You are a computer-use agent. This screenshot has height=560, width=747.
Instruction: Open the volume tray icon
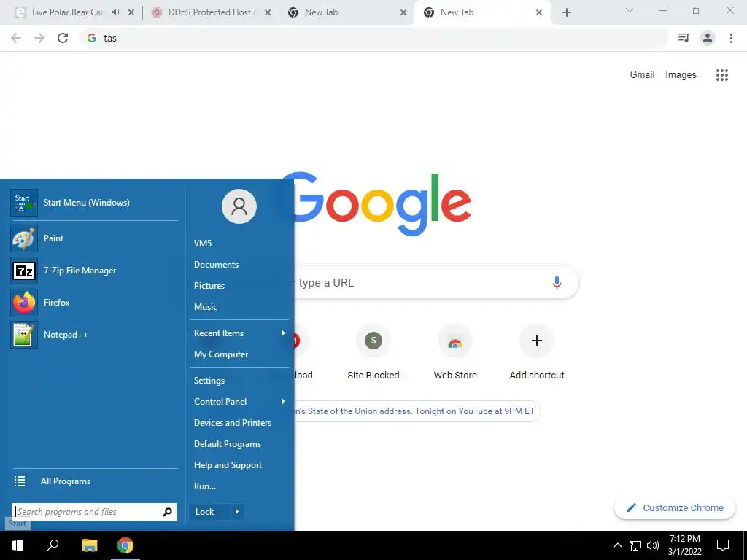coord(653,545)
